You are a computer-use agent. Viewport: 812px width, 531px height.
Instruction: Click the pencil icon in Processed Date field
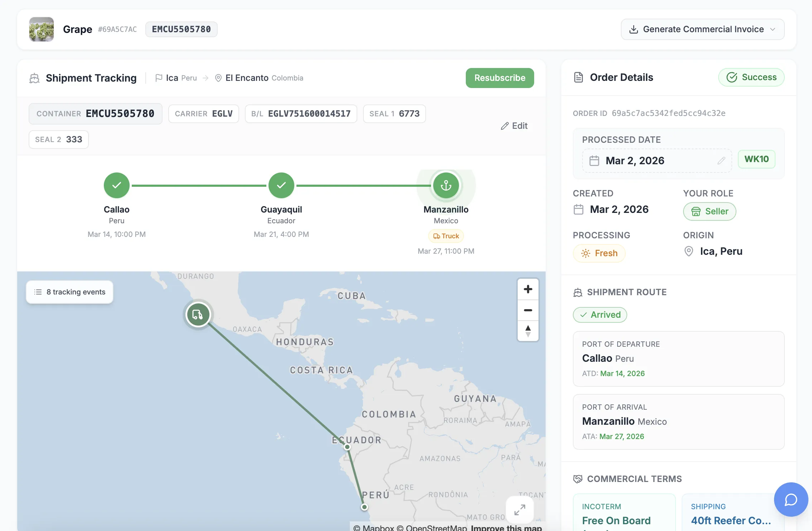[721, 161]
